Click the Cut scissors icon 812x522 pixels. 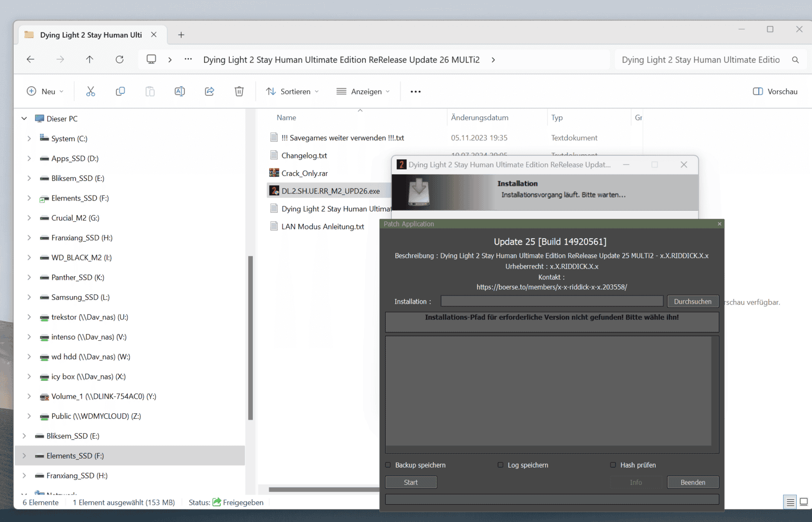[90, 91]
